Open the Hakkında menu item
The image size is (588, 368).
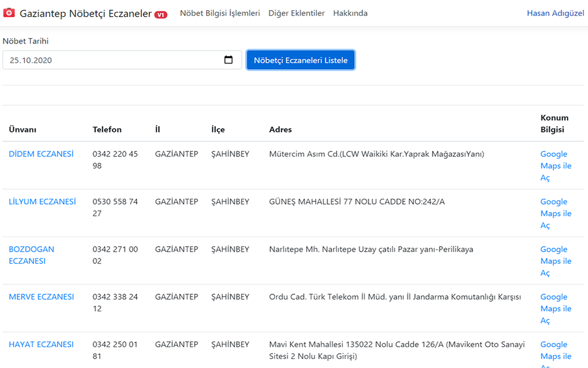click(351, 13)
